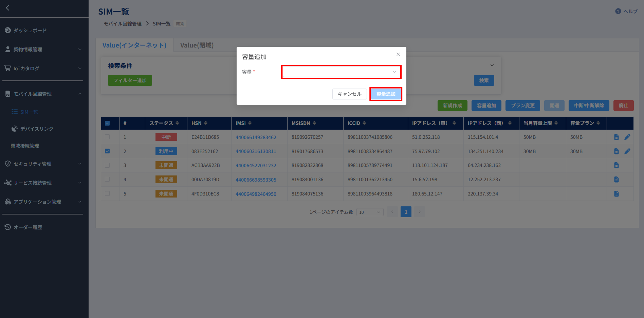Click the Dashboard palette icon
644x318 pixels.
click(x=8, y=30)
